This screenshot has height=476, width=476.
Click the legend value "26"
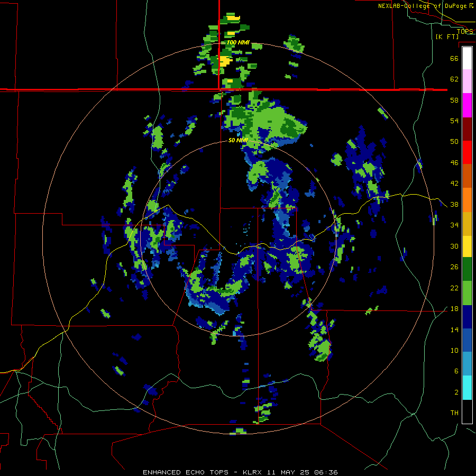point(454,267)
